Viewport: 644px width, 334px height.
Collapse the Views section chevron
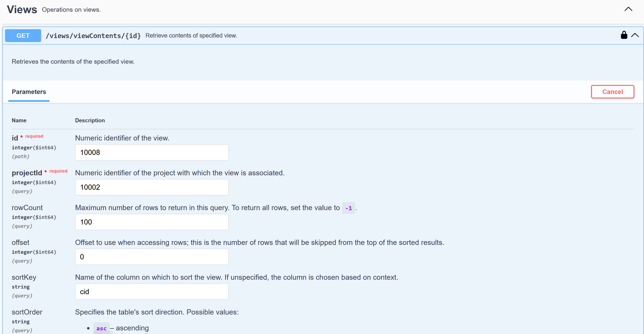click(x=628, y=9)
